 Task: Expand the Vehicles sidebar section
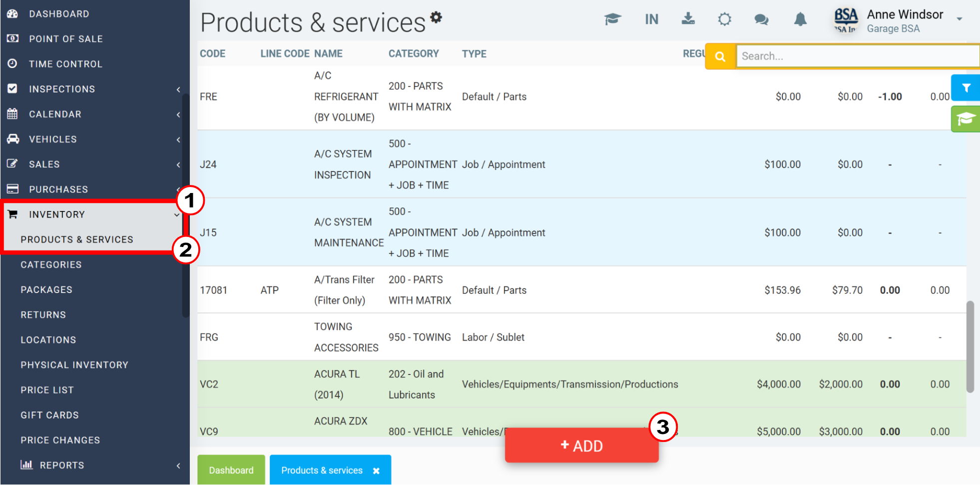93,139
